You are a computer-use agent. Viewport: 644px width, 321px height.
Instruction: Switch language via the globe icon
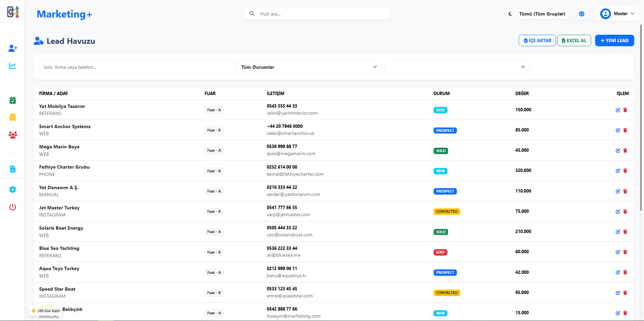point(581,14)
